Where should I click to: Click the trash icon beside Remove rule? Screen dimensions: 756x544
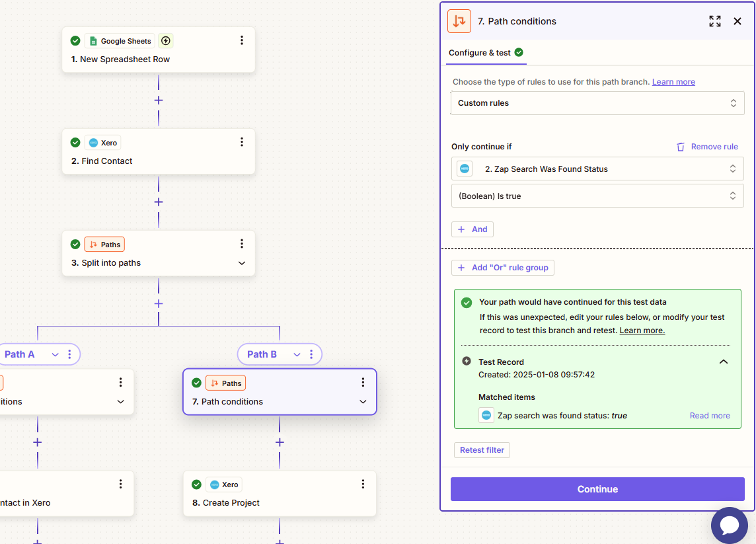[680, 147]
